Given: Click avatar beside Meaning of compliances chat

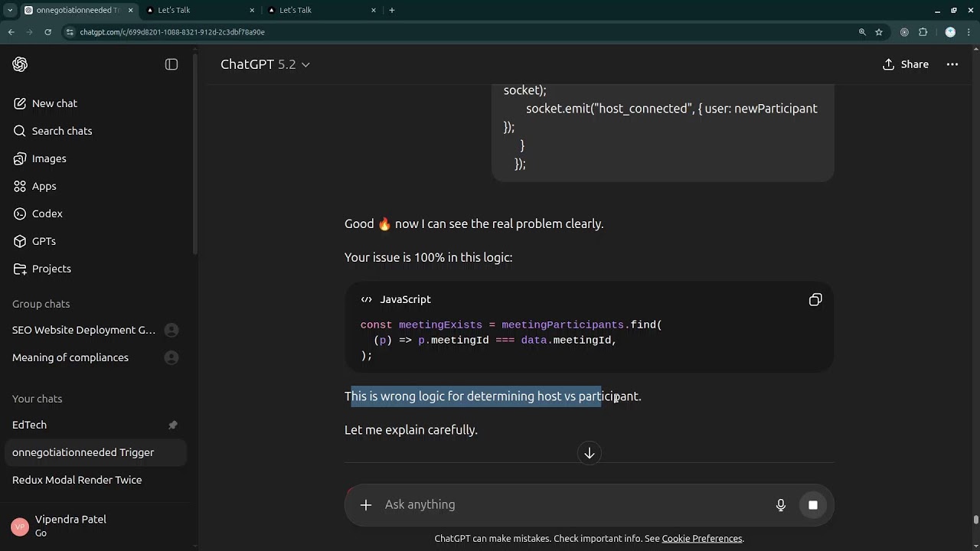Looking at the screenshot, I should click(x=171, y=357).
